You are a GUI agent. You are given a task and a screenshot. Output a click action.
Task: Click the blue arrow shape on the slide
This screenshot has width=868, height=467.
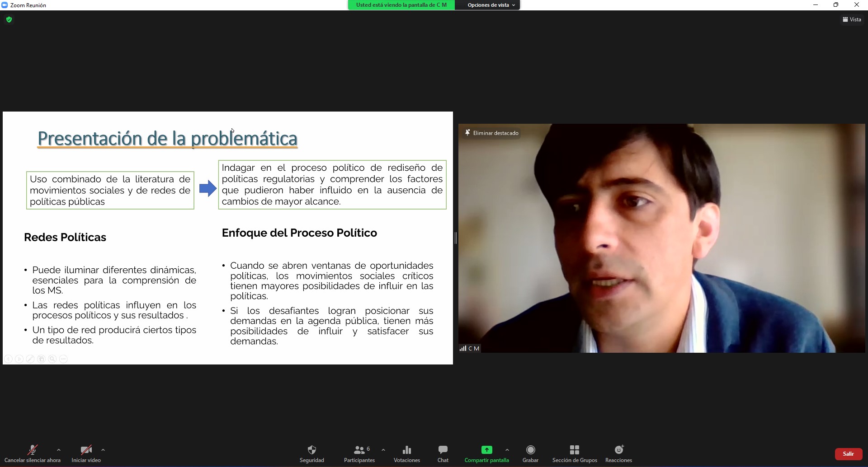[208, 188]
